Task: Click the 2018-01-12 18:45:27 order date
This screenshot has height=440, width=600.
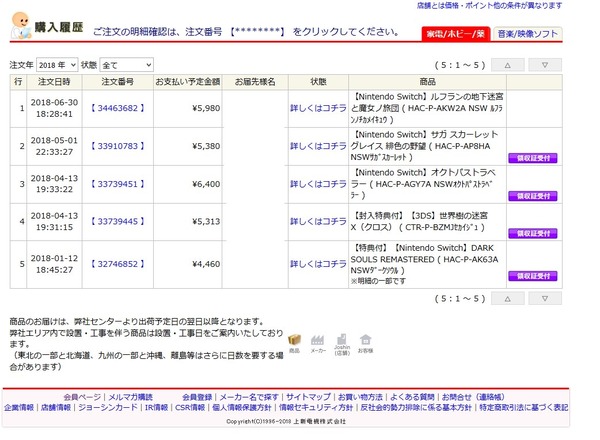Action: tap(54, 264)
